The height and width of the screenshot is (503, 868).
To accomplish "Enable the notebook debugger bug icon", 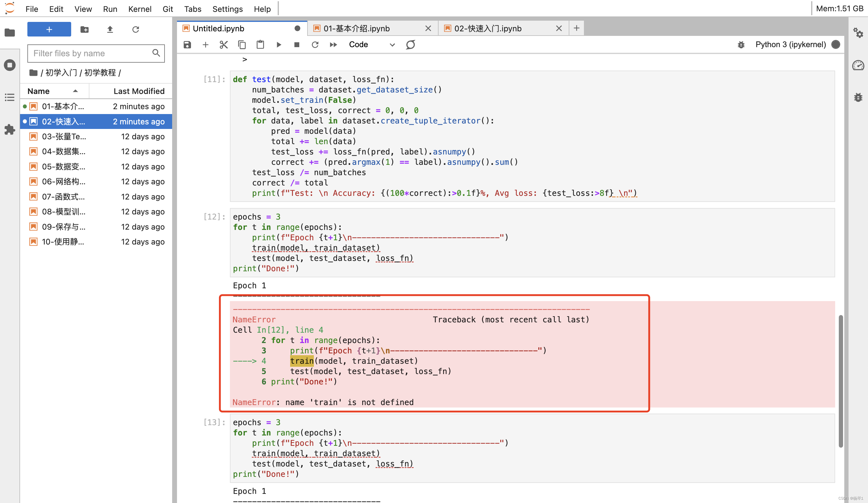I will click(x=741, y=45).
